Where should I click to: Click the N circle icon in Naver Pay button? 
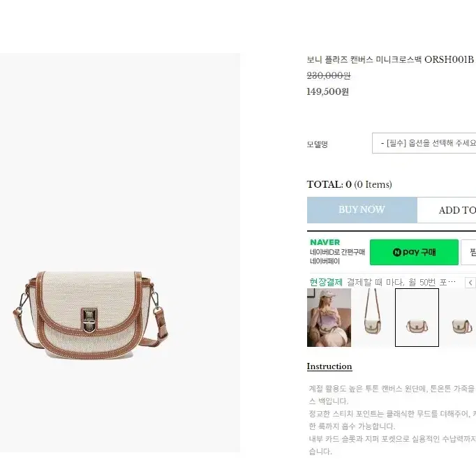pos(396,252)
